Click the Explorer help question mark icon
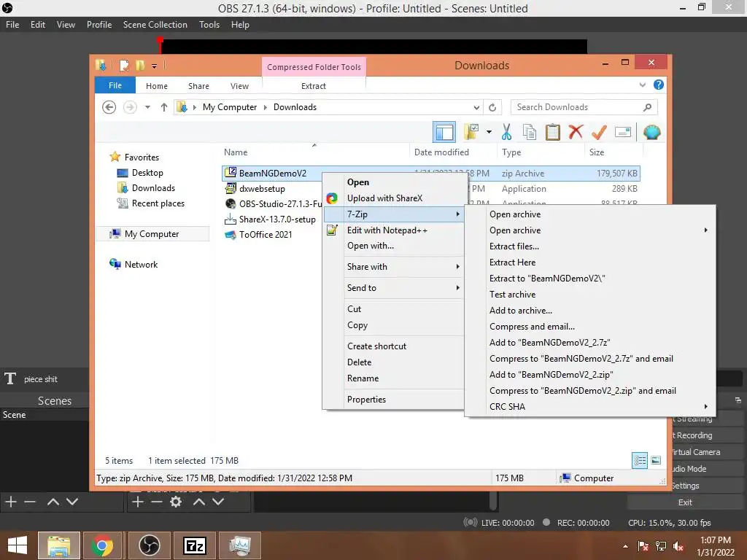Viewport: 747px width, 560px height. (659, 85)
